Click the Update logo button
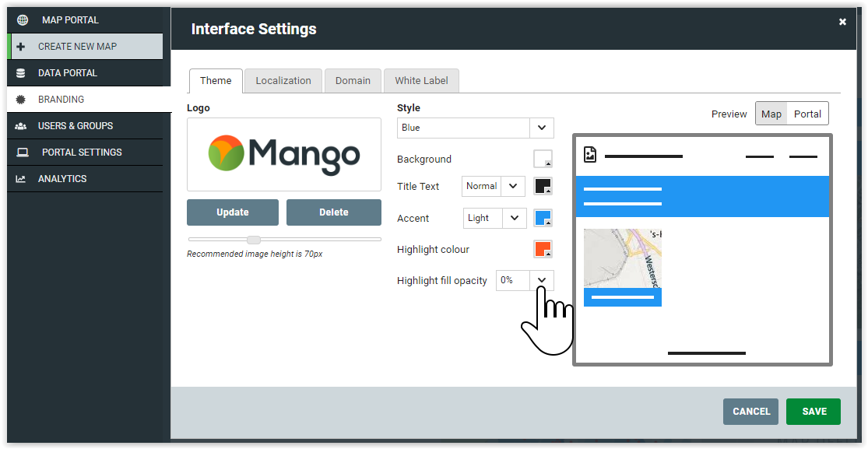868x449 pixels. coord(233,212)
